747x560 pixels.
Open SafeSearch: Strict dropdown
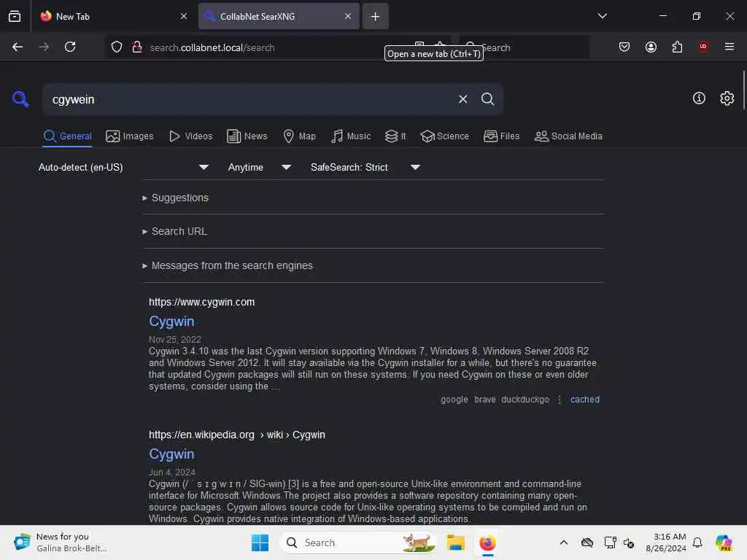click(365, 167)
